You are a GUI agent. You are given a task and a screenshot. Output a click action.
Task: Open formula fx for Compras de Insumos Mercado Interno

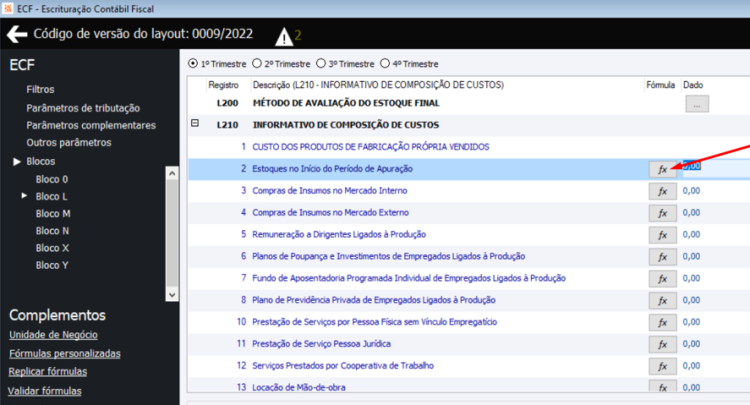662,191
